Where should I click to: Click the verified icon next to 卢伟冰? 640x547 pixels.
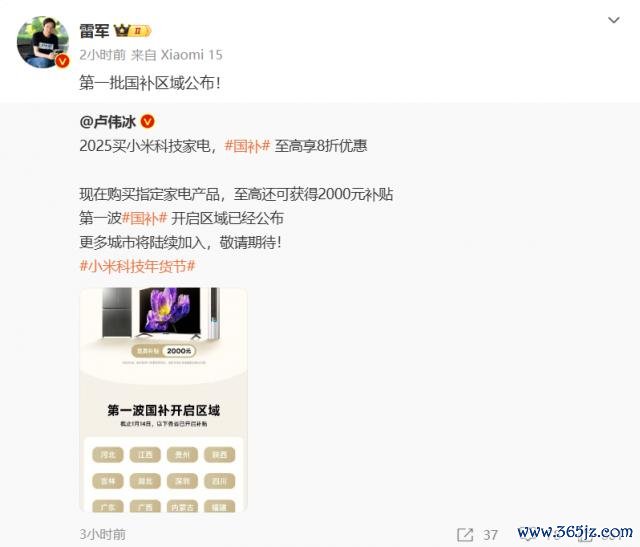(x=148, y=121)
